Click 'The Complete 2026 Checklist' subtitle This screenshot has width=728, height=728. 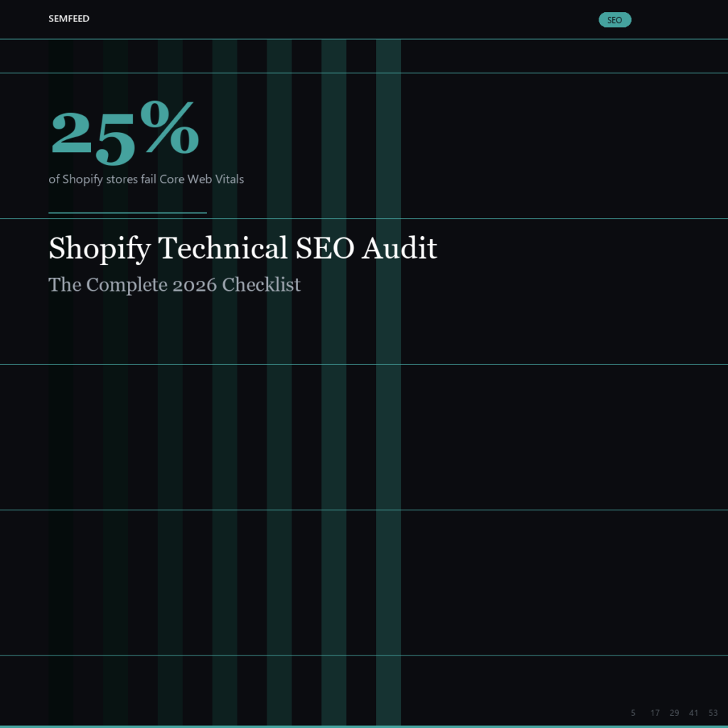[x=175, y=284]
